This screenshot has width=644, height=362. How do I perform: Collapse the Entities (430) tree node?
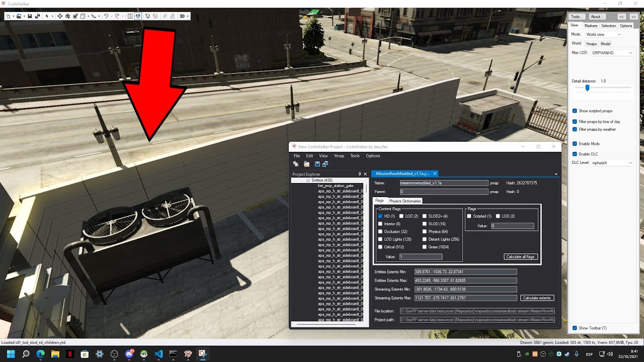pyautogui.click(x=308, y=180)
